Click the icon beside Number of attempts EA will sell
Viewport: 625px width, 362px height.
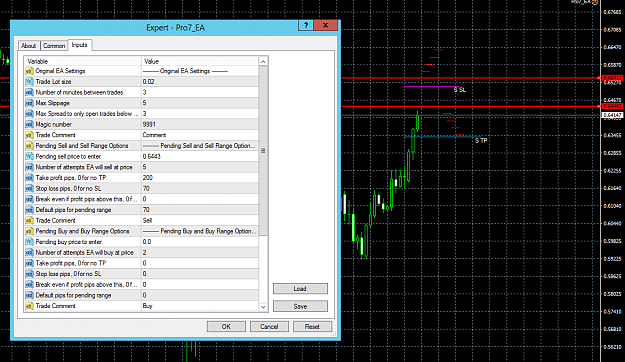[29, 167]
